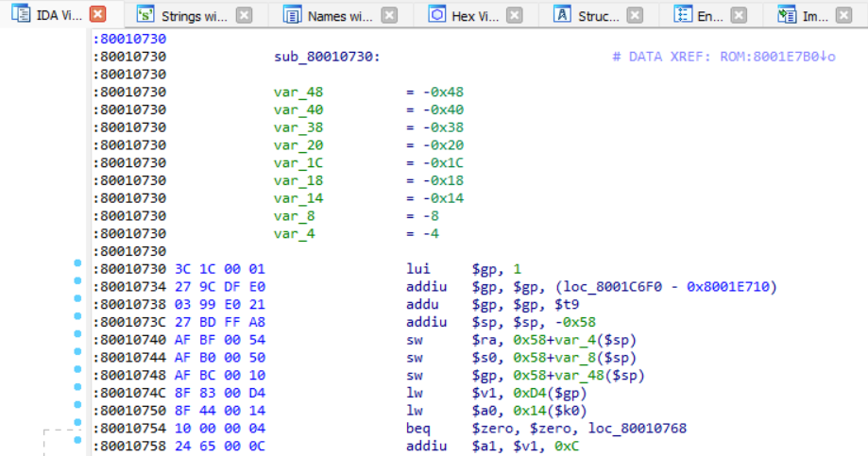Click the Structures tab icon

click(562, 15)
